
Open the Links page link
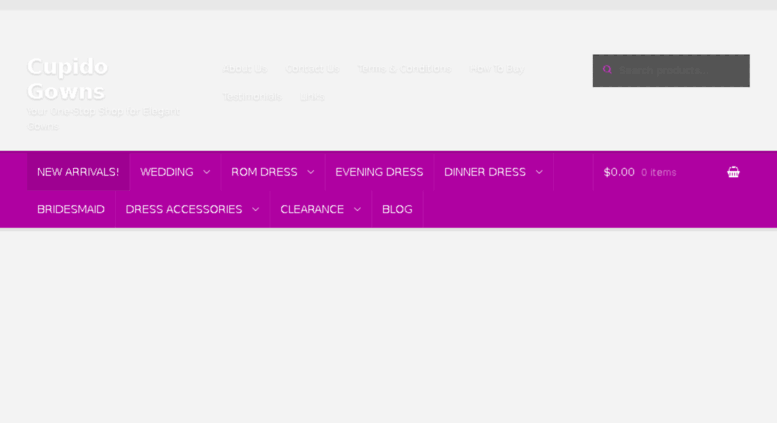click(312, 97)
